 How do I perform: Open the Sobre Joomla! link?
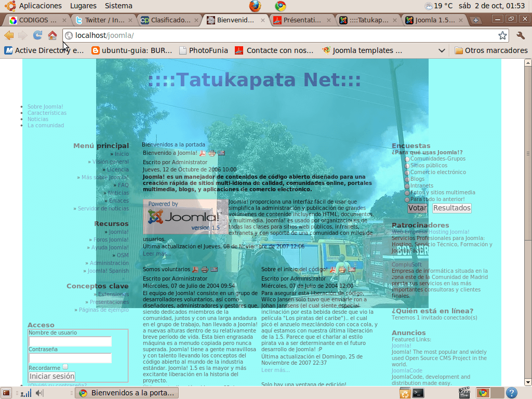click(x=46, y=107)
